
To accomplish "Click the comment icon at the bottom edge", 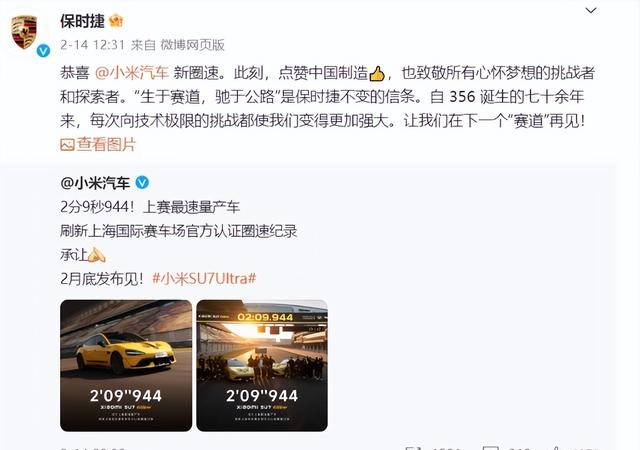I will click(x=490, y=448).
